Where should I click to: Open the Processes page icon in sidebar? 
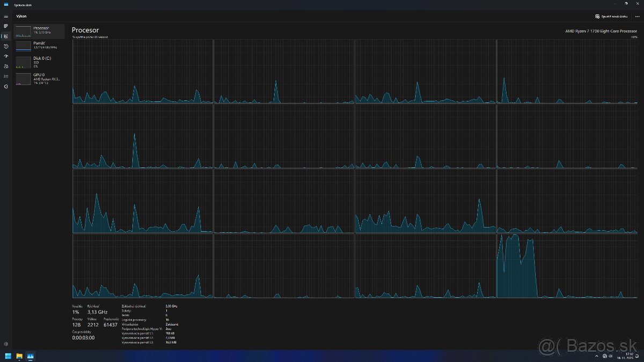pyautogui.click(x=6, y=26)
